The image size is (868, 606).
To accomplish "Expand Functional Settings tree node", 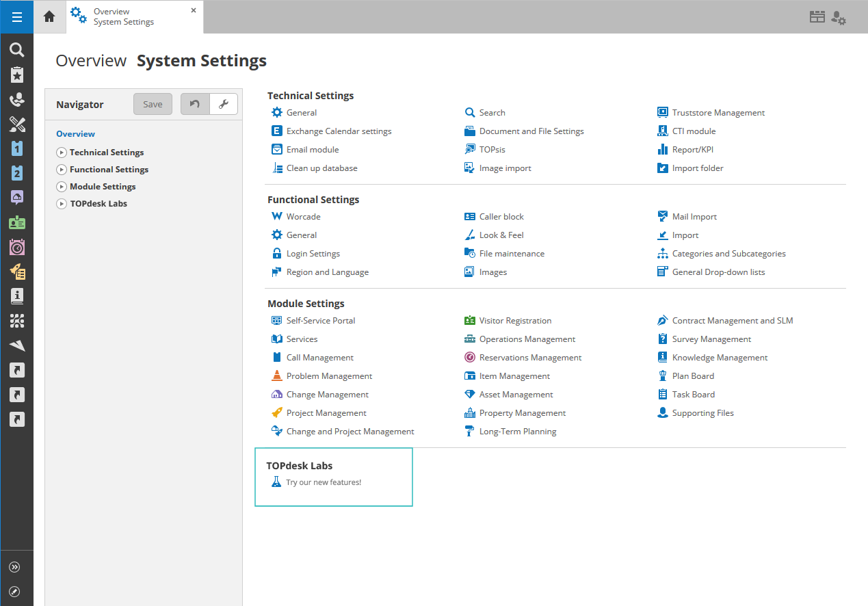I will click(x=62, y=170).
